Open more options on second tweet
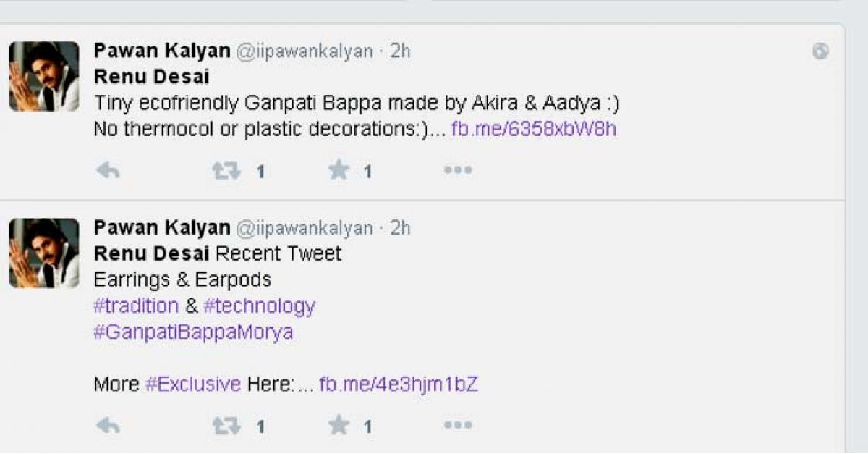 tap(458, 425)
